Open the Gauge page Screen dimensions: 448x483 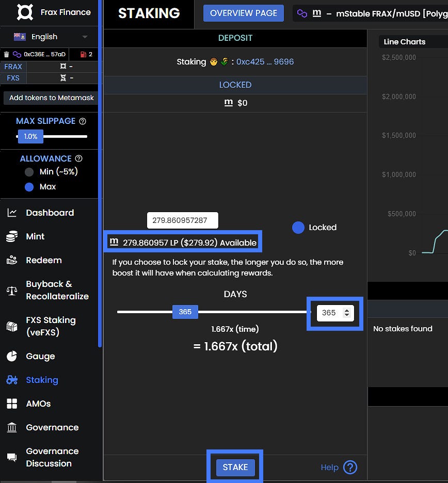[x=40, y=356]
